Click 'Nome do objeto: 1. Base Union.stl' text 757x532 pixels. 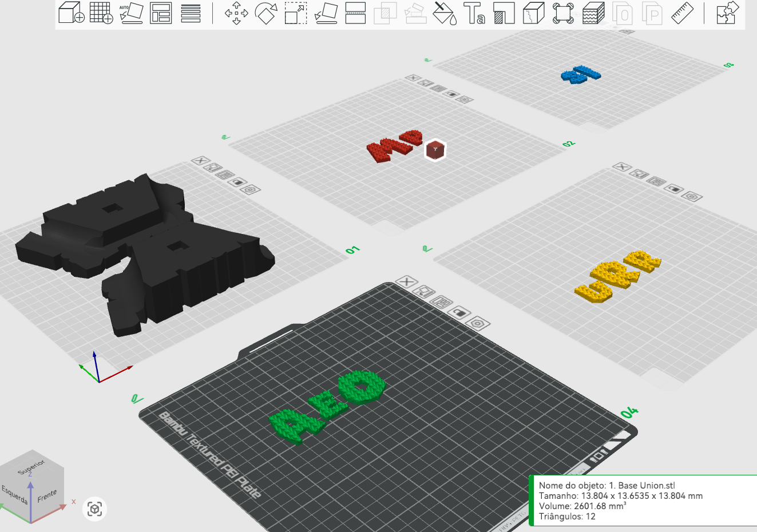[x=607, y=485]
